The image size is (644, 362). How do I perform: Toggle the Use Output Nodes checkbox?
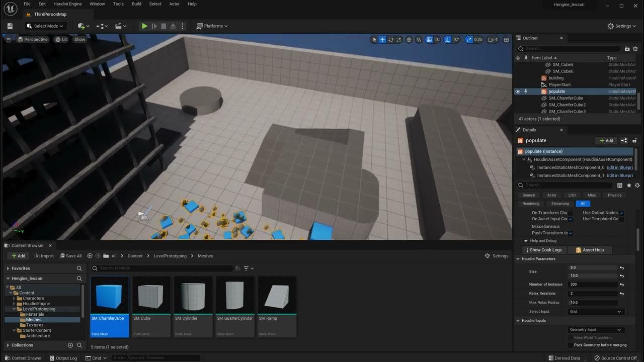pyautogui.click(x=621, y=213)
